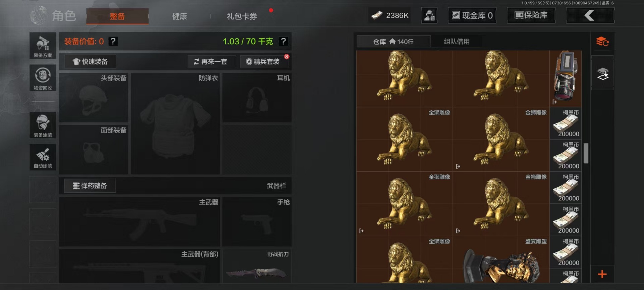Open the 装备方案 loadout presets icon
Screen dimensions: 644x290
(x=43, y=46)
